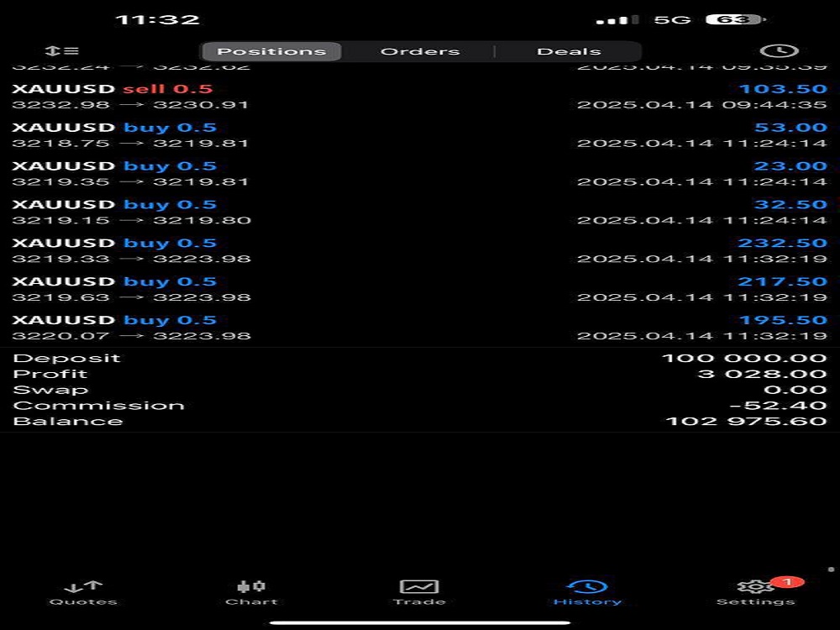Tap the 5G network indicator

(672, 20)
